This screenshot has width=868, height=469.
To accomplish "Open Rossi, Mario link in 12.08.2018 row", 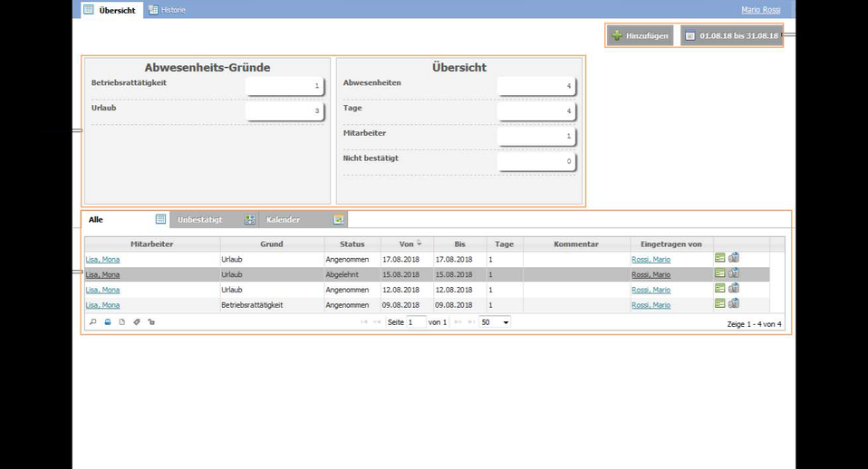I will (x=651, y=290).
